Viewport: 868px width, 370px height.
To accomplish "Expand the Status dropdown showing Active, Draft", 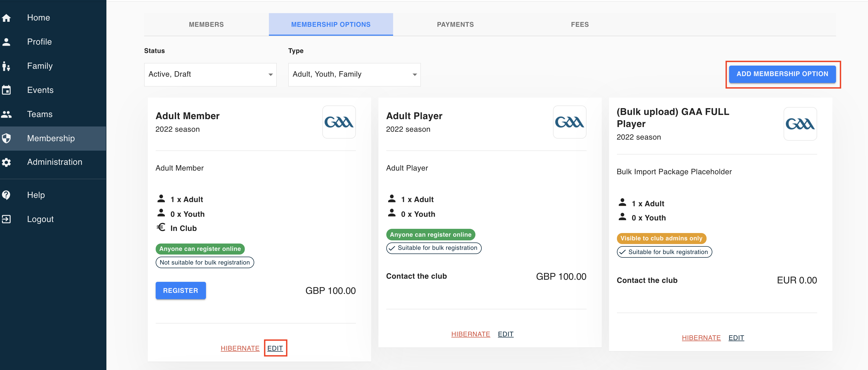I will (x=210, y=75).
